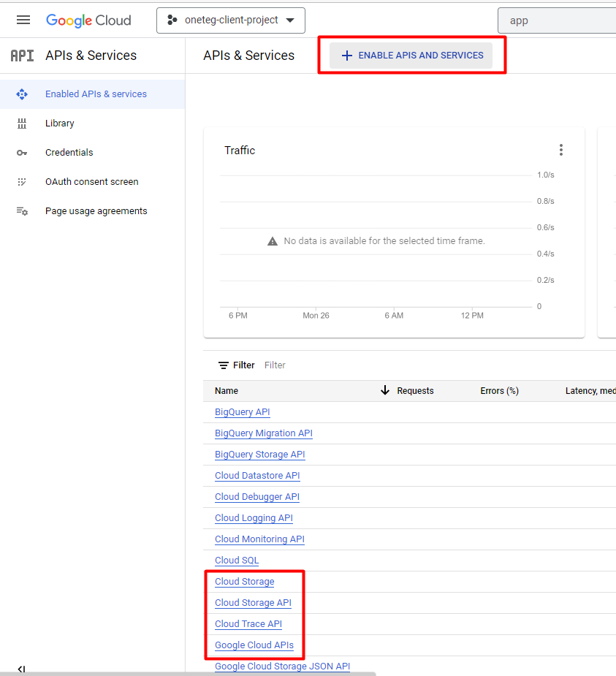Open the hamburger navigation menu
The image size is (616, 676).
pos(23,20)
